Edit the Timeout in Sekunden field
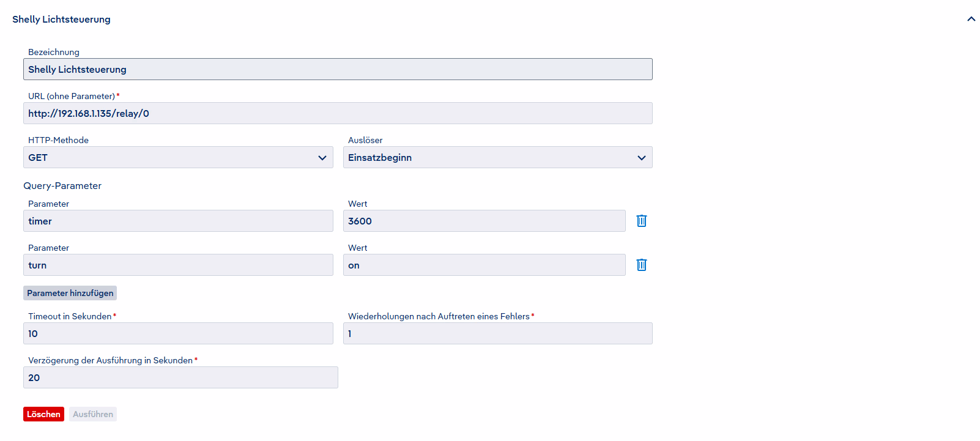The image size is (980, 441). coord(178,333)
